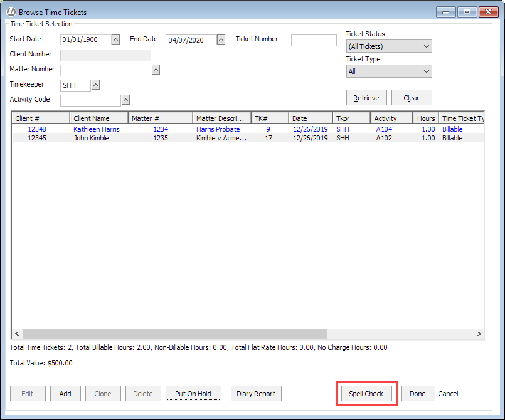This screenshot has width=505, height=420.
Task: Focus the End Date field
Action: pos(191,39)
